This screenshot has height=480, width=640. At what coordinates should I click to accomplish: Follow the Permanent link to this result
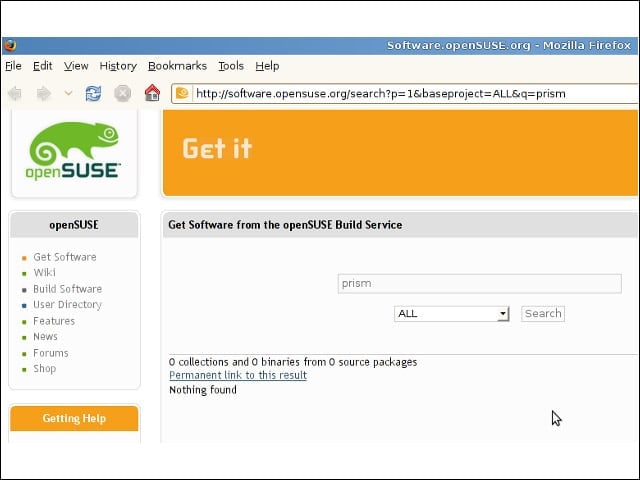pos(238,375)
